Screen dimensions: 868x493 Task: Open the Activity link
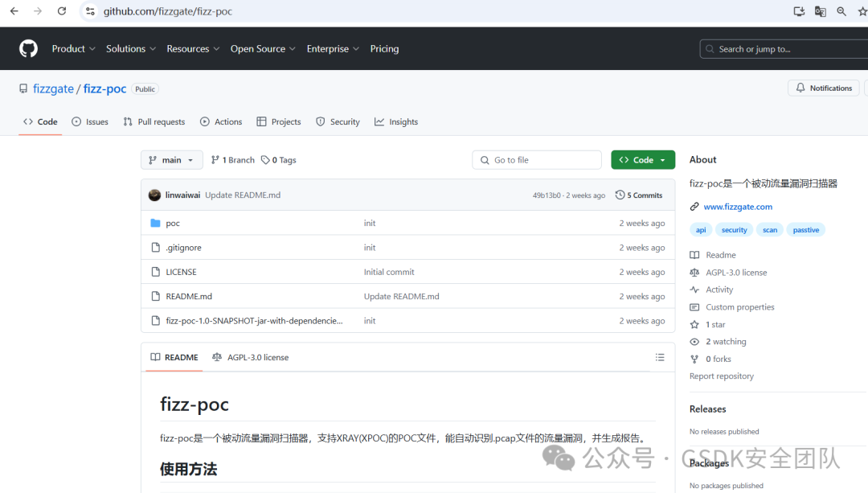[711, 290]
